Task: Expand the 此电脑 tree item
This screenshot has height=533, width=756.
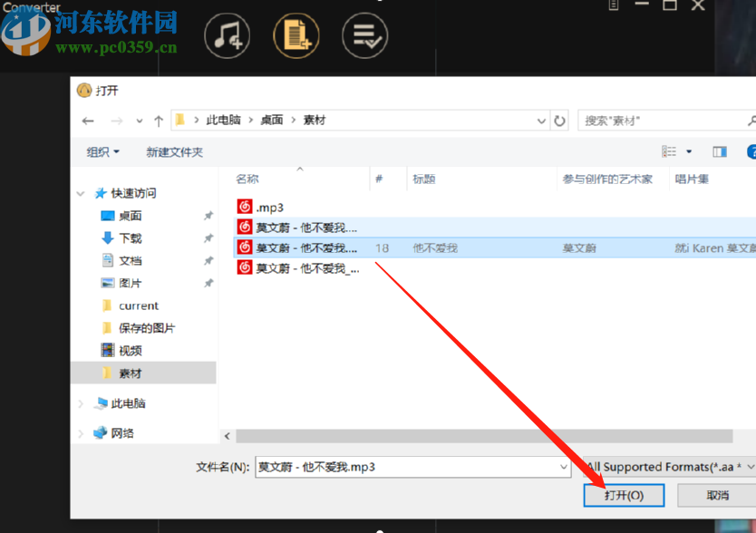Action: 81,403
